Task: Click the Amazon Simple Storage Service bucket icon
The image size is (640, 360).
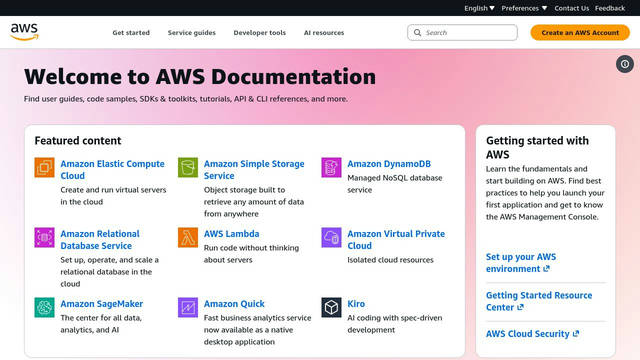Action: tap(188, 167)
